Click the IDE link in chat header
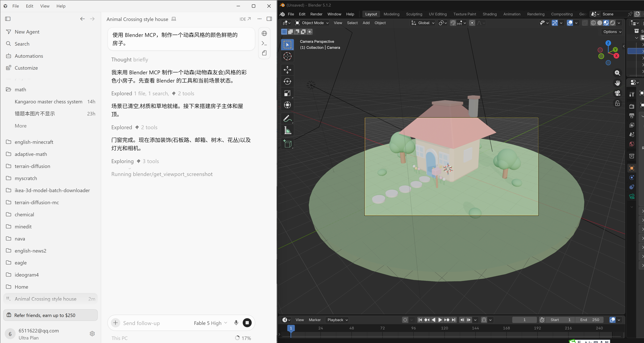This screenshot has width=644, height=343. 245,19
